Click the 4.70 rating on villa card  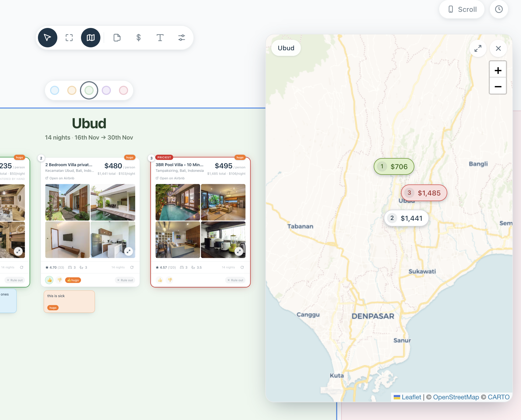pos(55,267)
